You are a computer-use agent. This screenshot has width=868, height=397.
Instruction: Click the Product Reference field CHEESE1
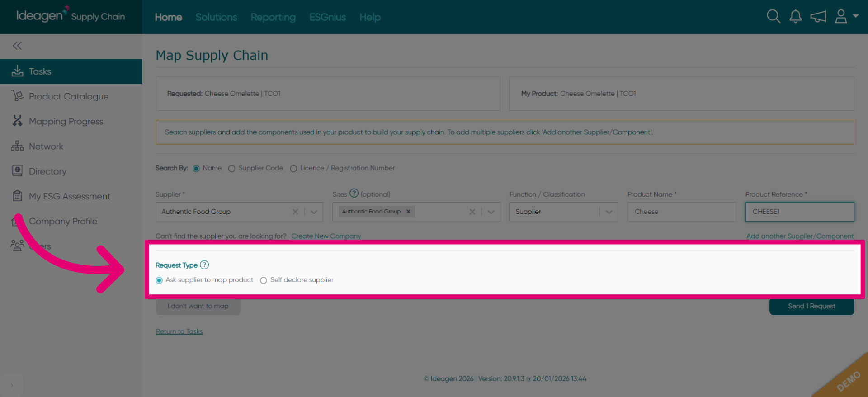point(800,212)
